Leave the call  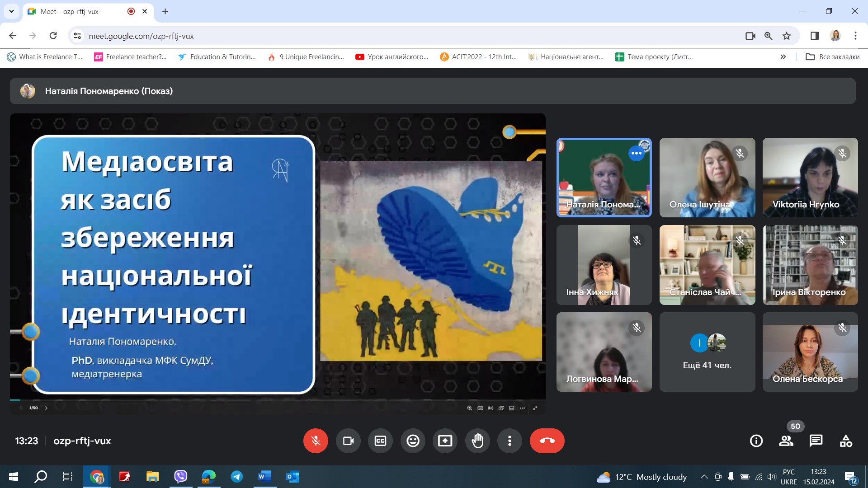[547, 441]
